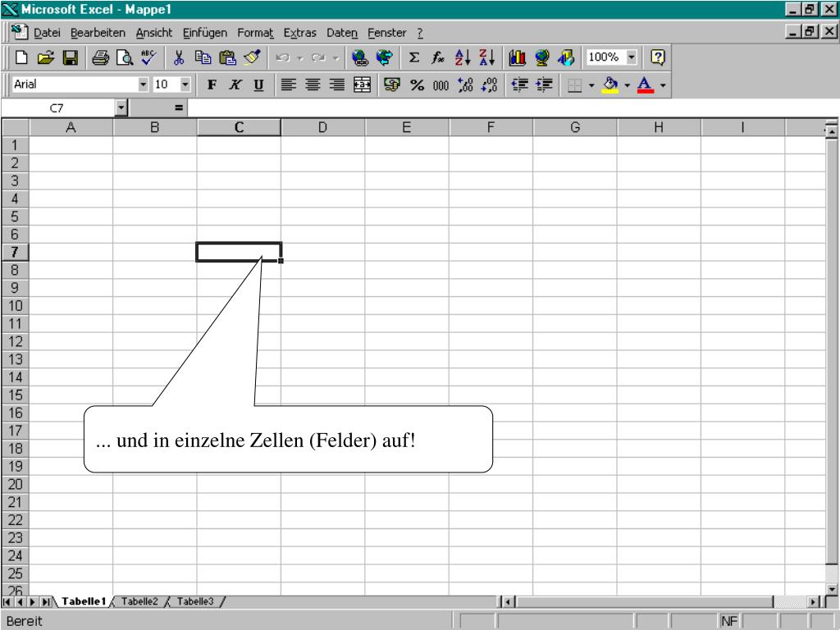Jump to first sheet with tab navigation arrow
840x630 pixels.
pos(7,601)
